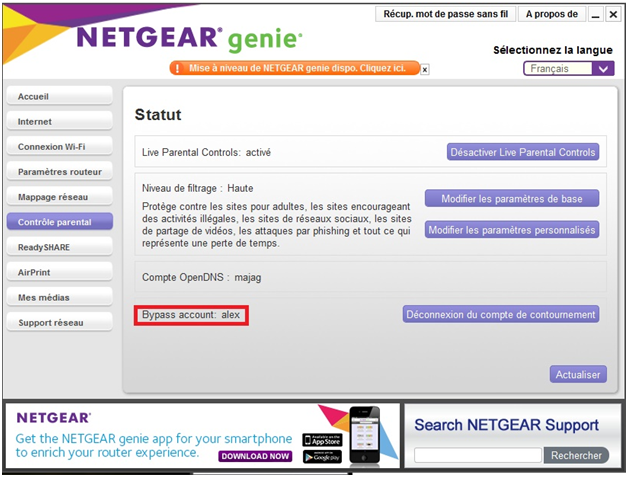628x477 pixels.
Task: Click the Google Play badge
Action: pyautogui.click(x=322, y=457)
